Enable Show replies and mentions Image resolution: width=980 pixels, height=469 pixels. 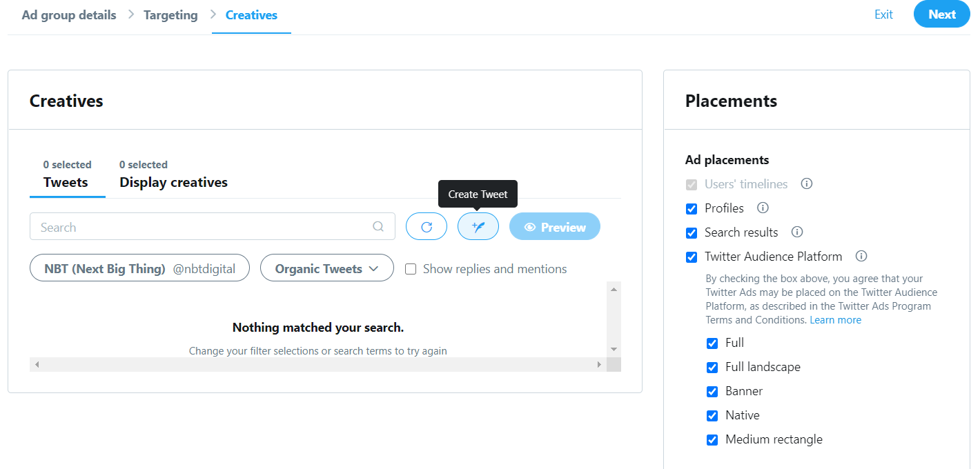(411, 269)
